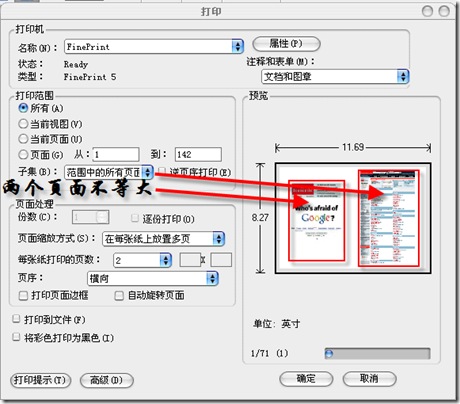
Task: Enable the 打印页面边框 checkbox
Action: [23, 296]
